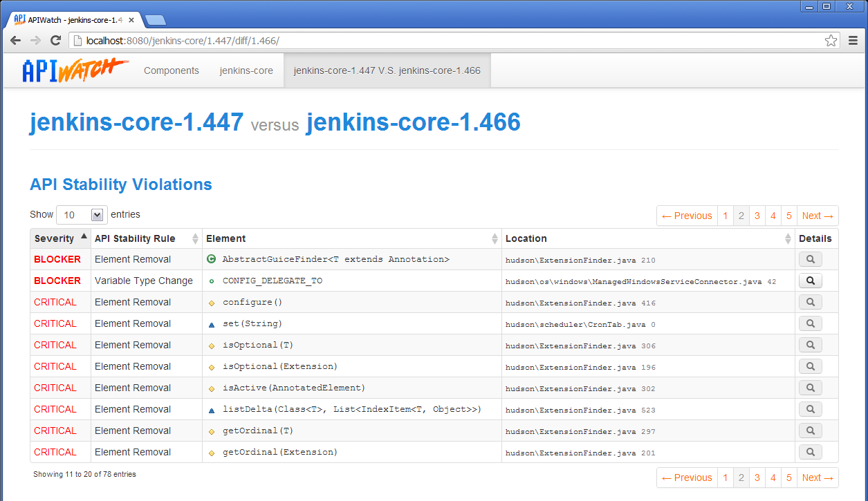The height and width of the screenshot is (501, 868).
Task: Click 'Showing 11 to 20 of 78 entries' text
Action: (84, 474)
